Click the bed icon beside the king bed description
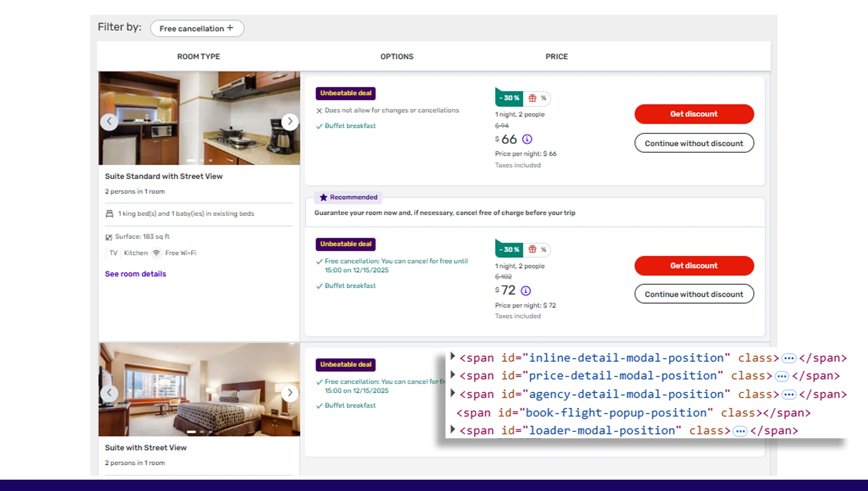868x491 pixels. click(x=110, y=214)
